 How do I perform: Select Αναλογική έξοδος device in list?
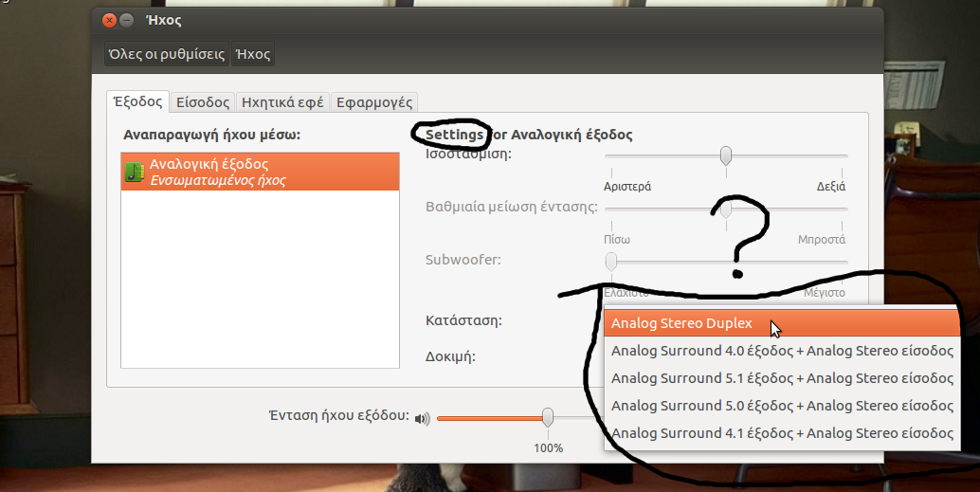(x=260, y=172)
